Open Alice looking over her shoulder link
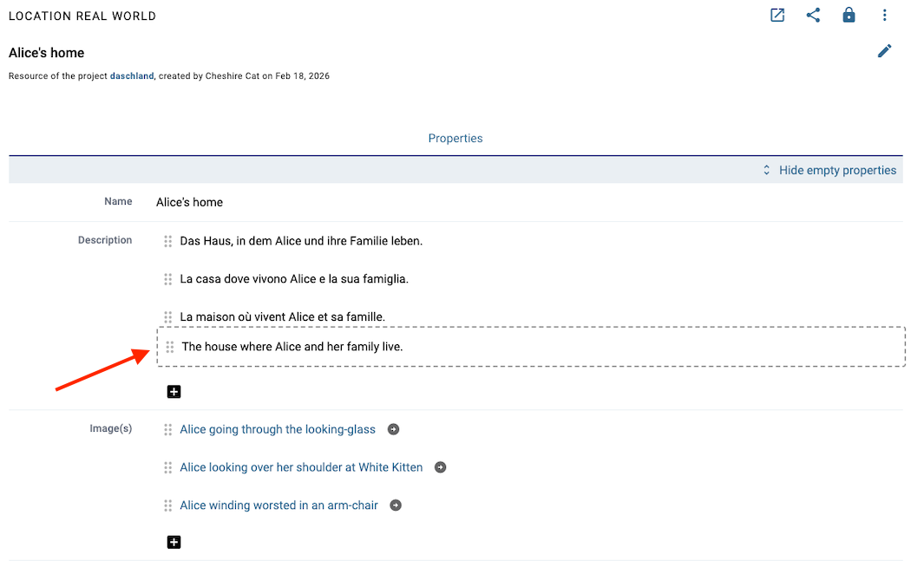924x567 pixels. coord(301,467)
